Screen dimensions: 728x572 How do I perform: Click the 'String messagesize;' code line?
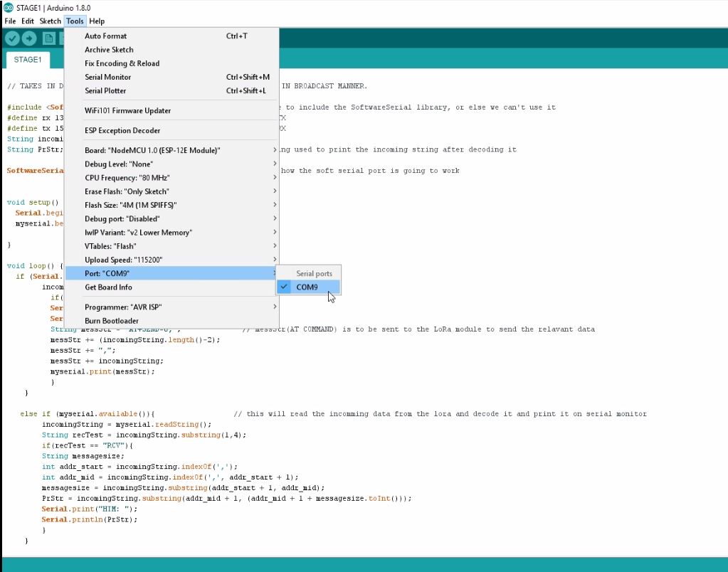83,456
